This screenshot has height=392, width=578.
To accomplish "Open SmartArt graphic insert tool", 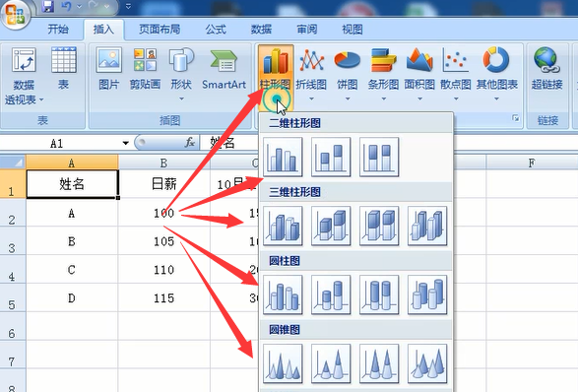I will click(x=224, y=69).
